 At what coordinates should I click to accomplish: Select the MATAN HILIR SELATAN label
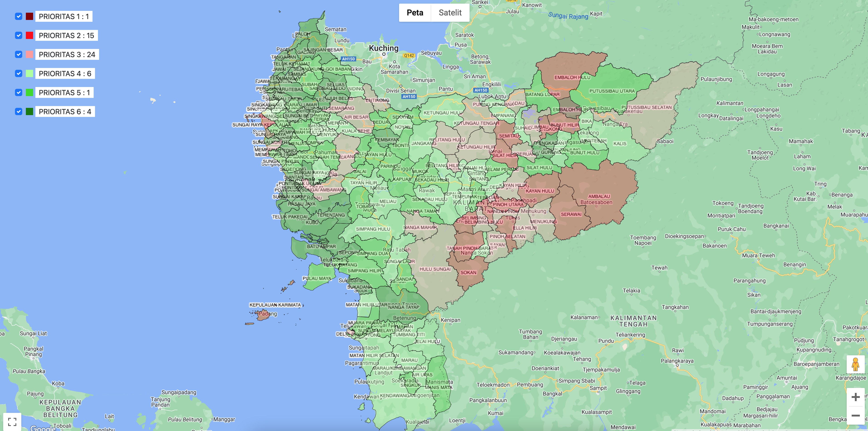[x=374, y=355]
